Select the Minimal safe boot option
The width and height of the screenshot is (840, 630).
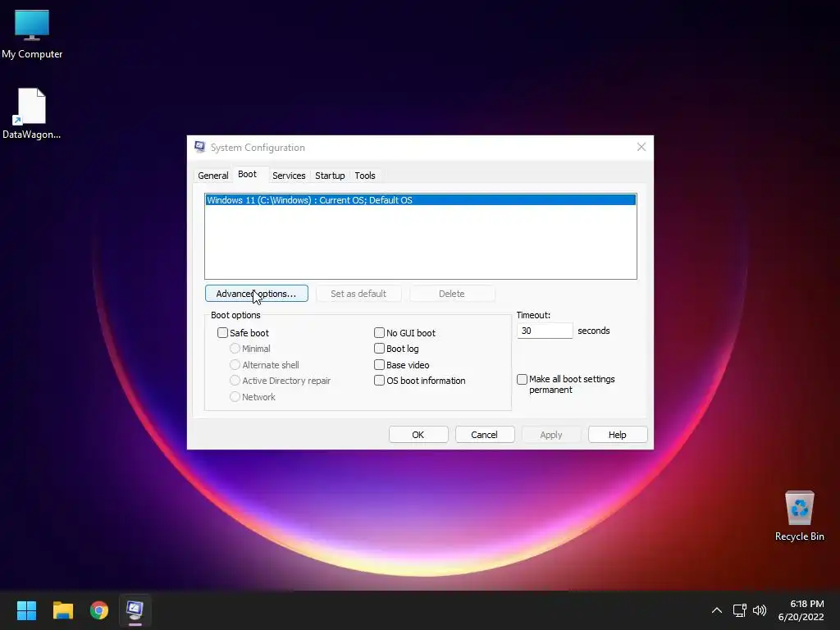(235, 348)
